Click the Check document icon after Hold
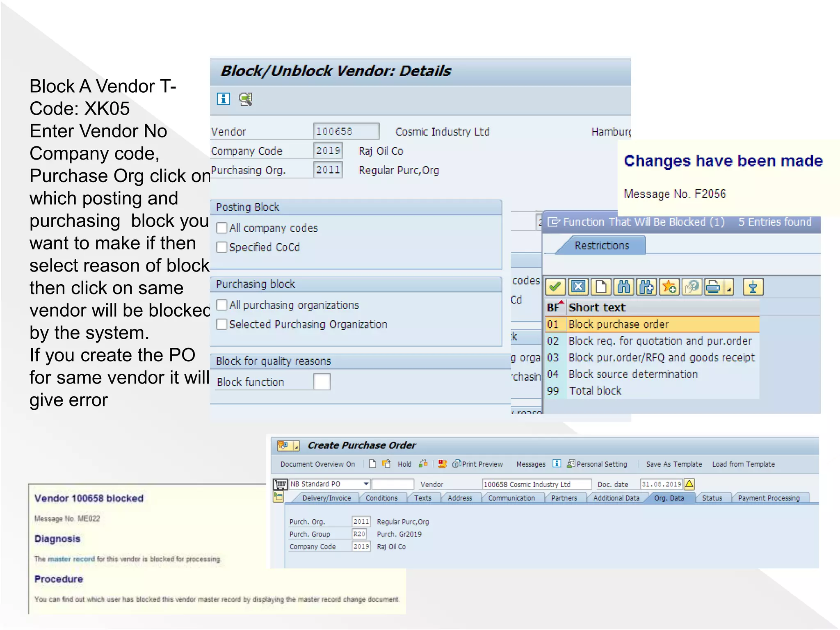Viewport: 840px width, 630px height. 423,464
